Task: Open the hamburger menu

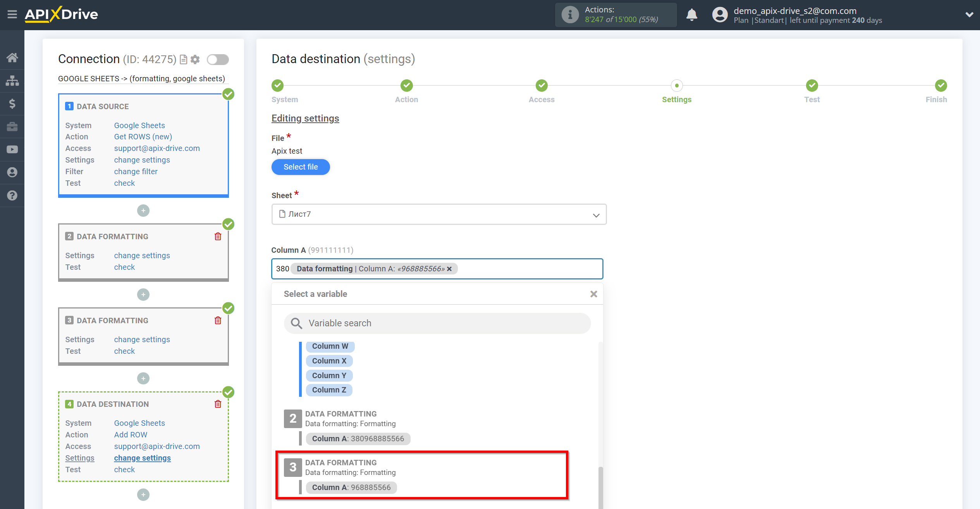Action: coord(12,15)
